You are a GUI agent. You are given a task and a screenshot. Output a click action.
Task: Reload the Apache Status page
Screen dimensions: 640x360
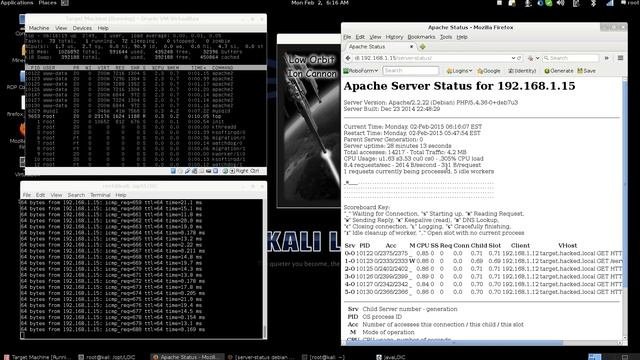(x=519, y=58)
